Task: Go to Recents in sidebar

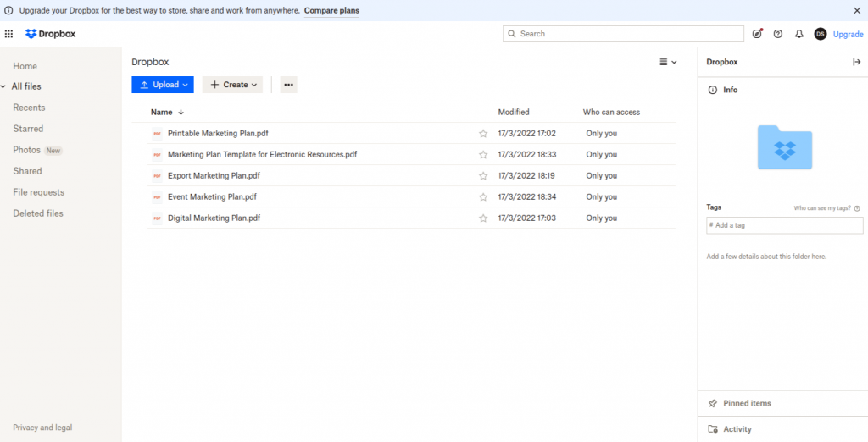Action: (x=29, y=108)
